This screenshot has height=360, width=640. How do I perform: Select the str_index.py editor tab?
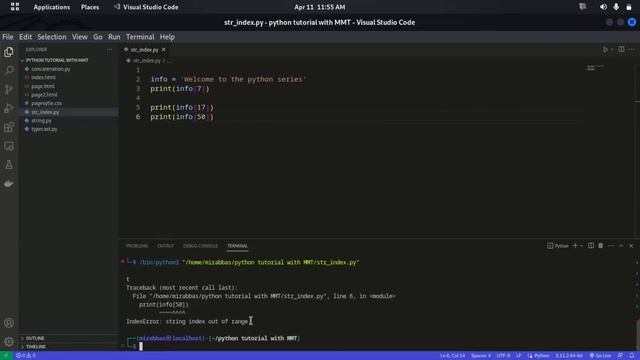[x=144, y=49]
